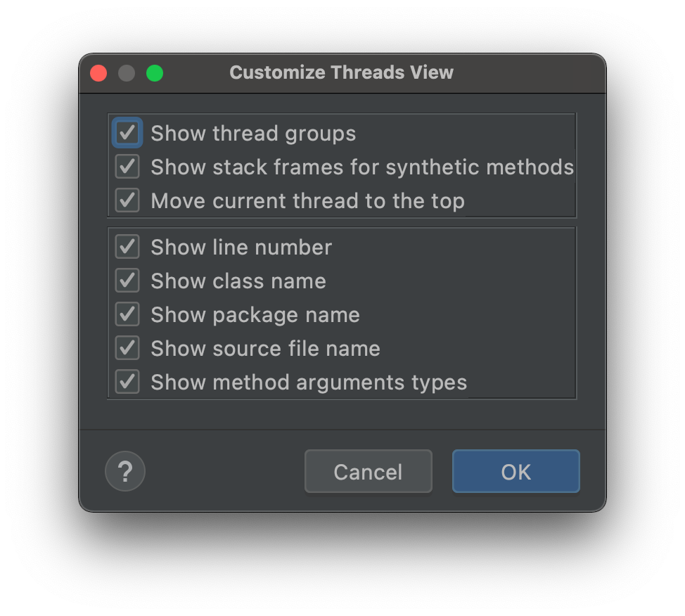Screen dimensions: 685x616
Task: Click the Customize Threads View title bar
Action: tap(341, 72)
